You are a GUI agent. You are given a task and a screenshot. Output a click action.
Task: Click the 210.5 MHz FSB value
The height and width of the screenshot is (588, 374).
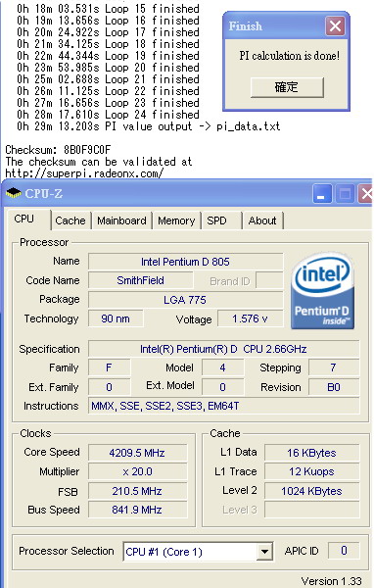click(x=137, y=491)
